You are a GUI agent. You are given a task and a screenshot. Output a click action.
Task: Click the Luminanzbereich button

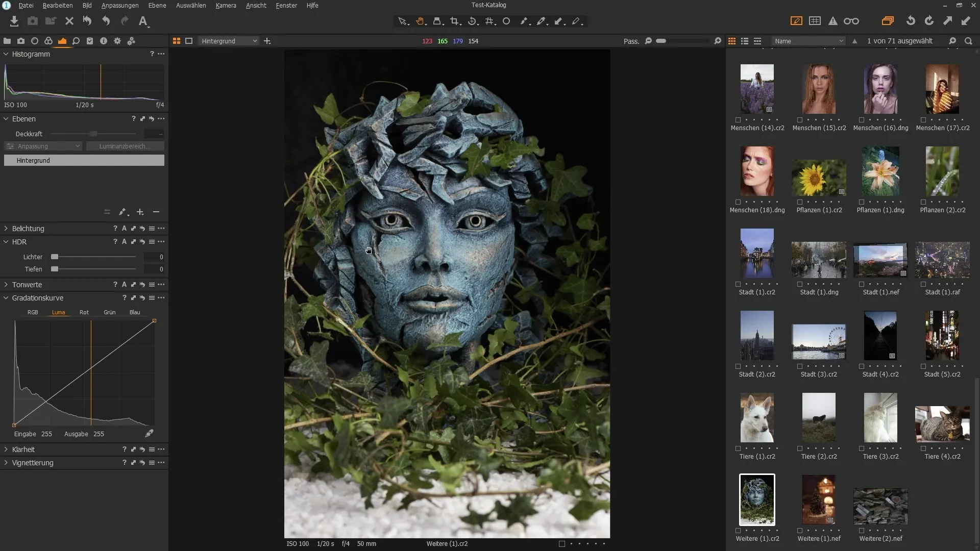[125, 146]
